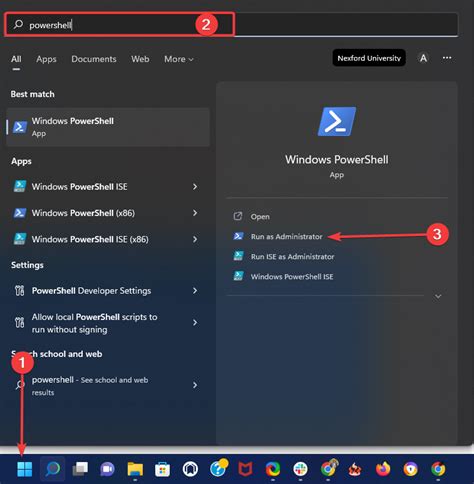Click Open in the PowerShell preview pane
The height and width of the screenshot is (484, 474).
[x=260, y=217]
